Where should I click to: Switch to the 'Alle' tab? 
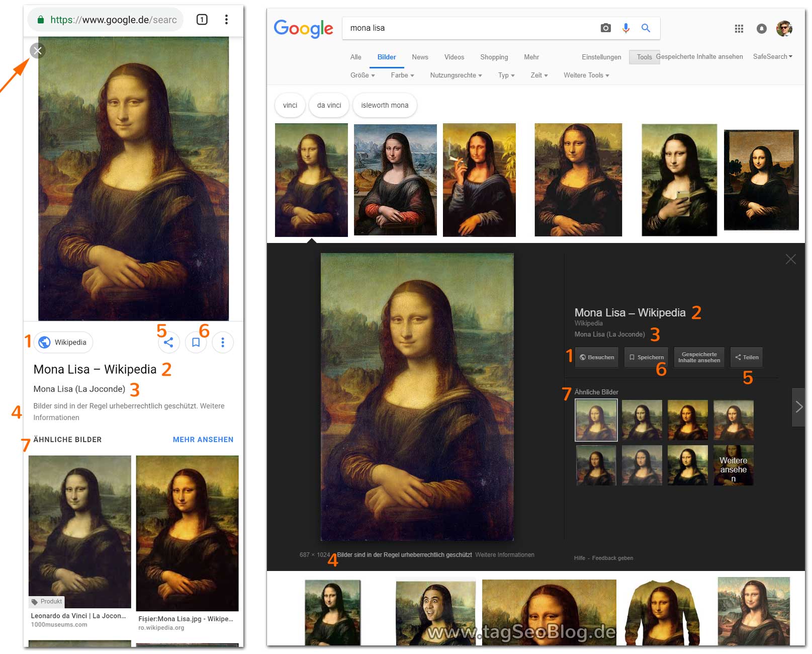[355, 57]
